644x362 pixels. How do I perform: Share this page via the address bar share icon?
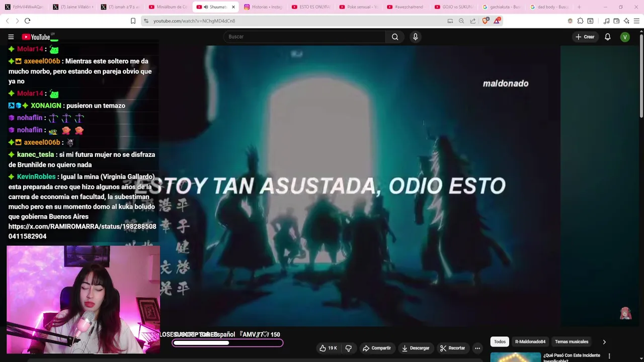tap(473, 21)
